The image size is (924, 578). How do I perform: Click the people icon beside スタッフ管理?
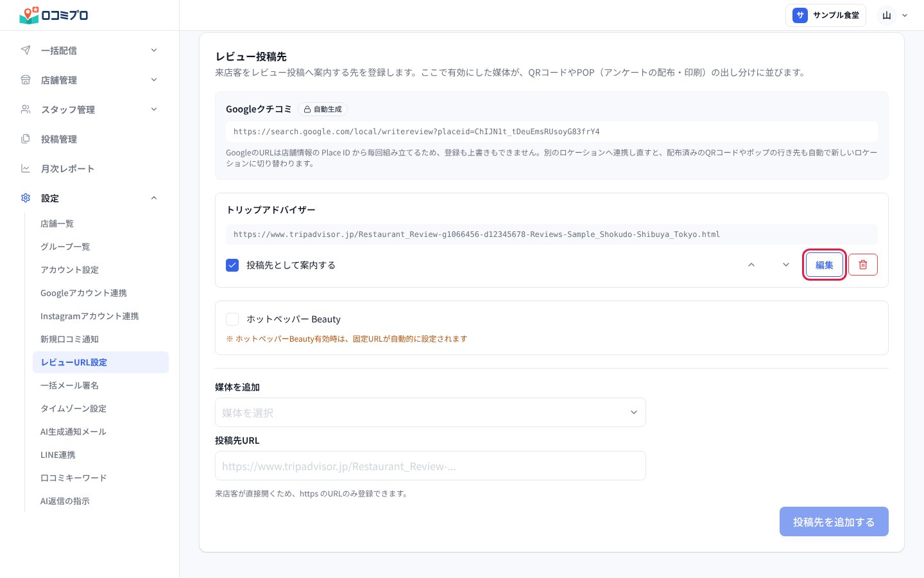[x=26, y=109]
